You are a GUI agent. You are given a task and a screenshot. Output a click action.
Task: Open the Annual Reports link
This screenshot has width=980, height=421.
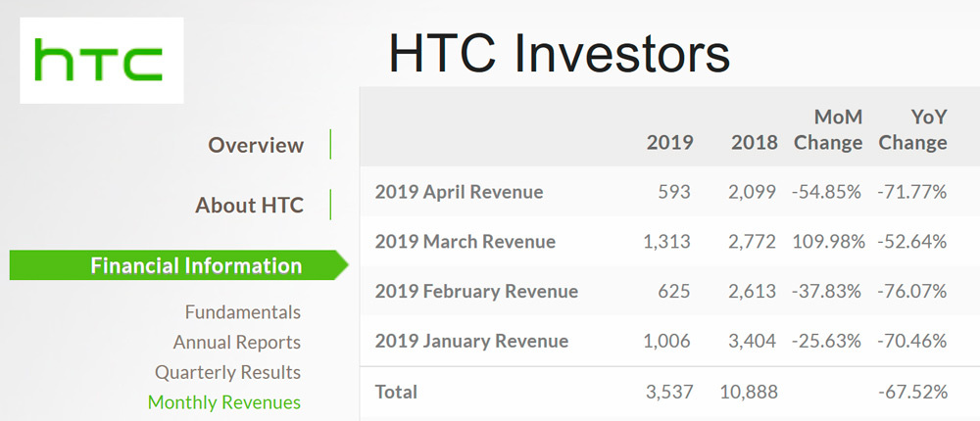(237, 343)
